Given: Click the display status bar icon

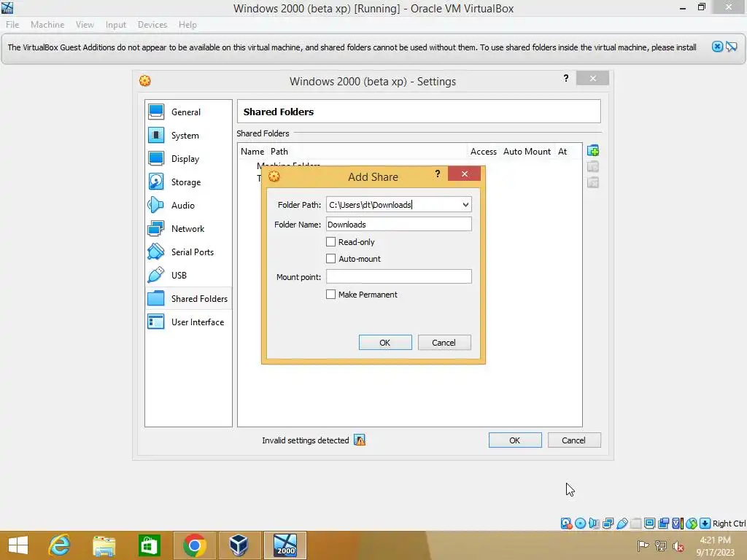Looking at the screenshot, I should (649, 524).
